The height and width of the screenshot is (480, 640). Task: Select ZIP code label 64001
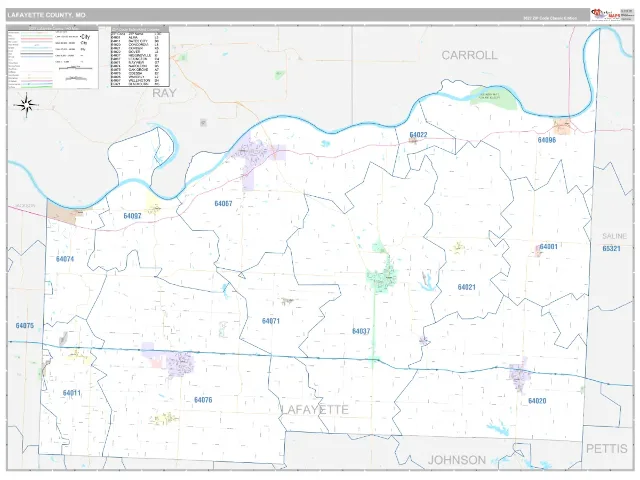[x=549, y=247]
